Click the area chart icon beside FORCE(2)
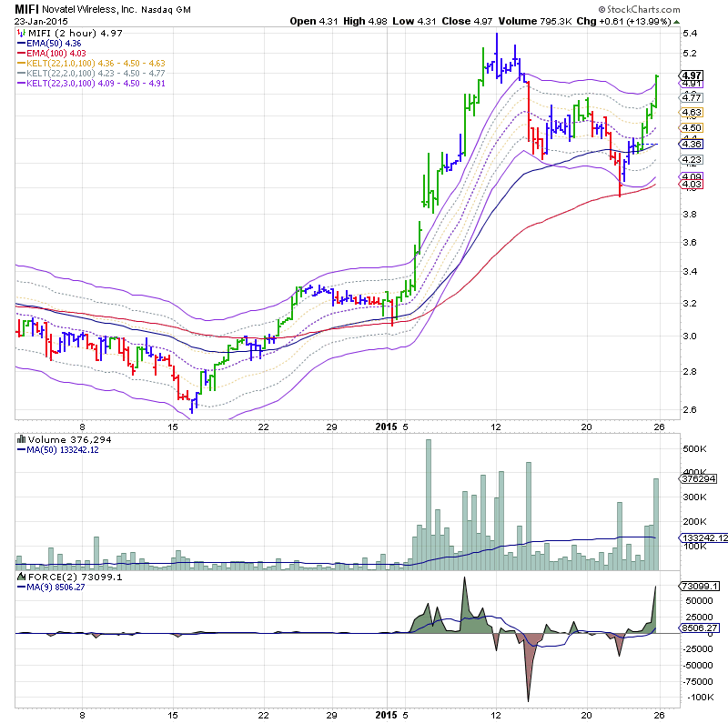This screenshot has width=728, height=723. click(21, 577)
